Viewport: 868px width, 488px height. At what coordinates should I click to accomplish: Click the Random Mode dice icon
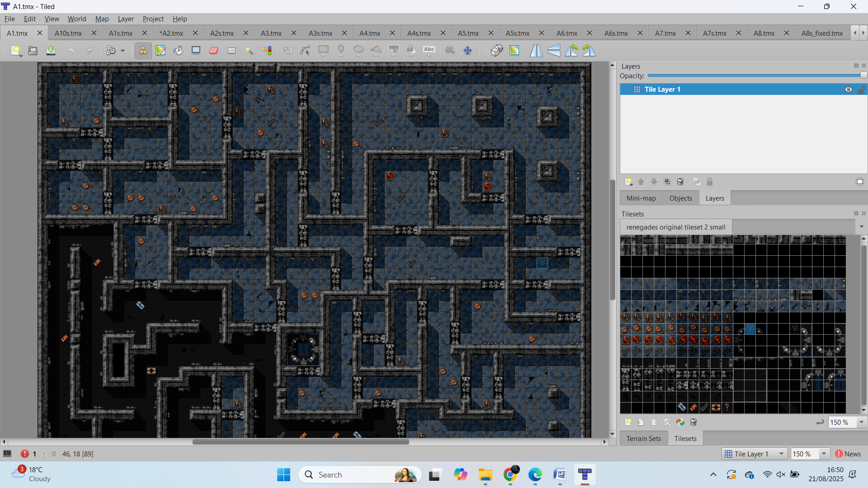[x=497, y=51]
